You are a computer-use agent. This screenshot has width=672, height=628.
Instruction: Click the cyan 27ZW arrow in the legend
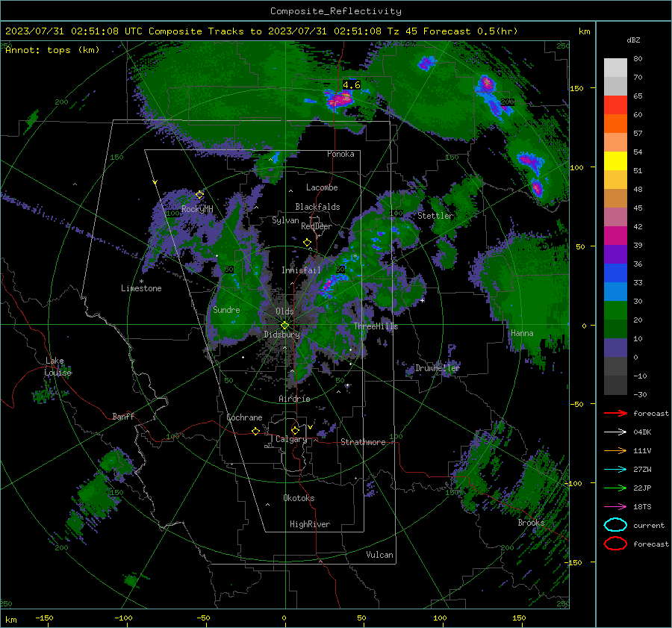[x=615, y=469]
